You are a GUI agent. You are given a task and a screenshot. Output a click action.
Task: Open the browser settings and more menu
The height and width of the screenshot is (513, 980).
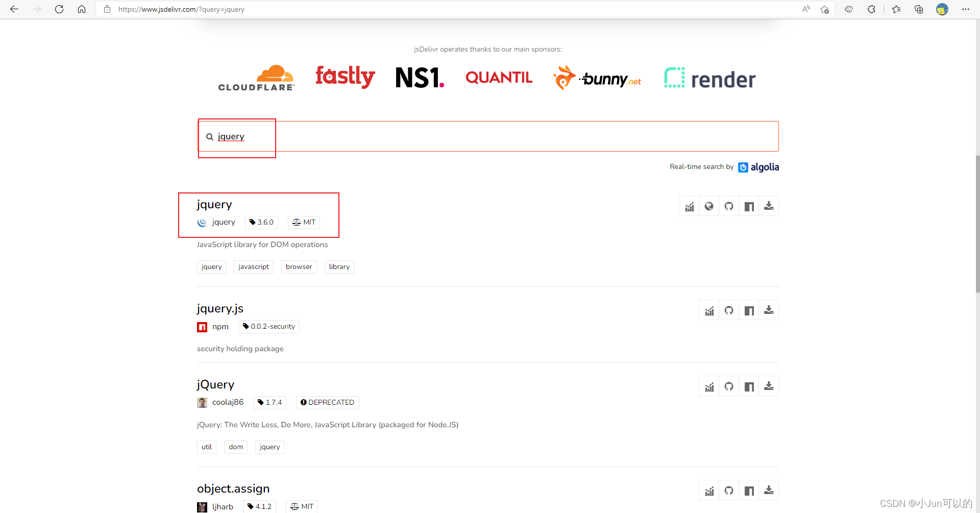pyautogui.click(x=966, y=9)
